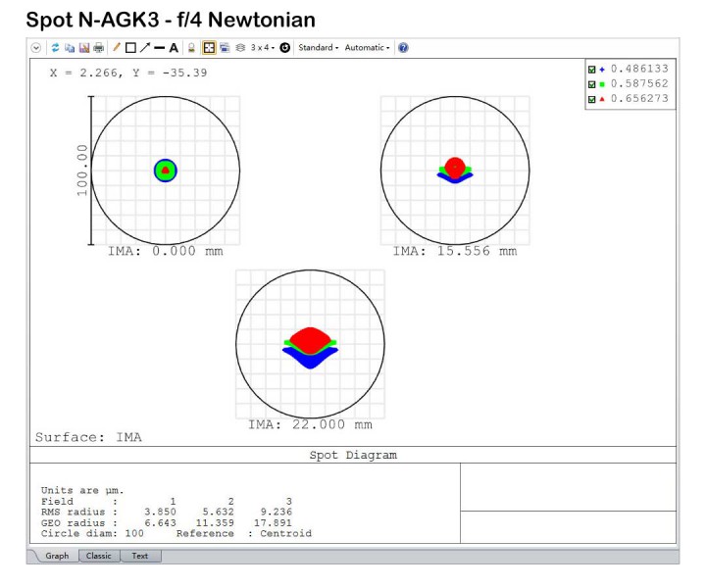Click the spot at IMA 22.000 mm
This screenshot has width=706, height=588.
pyautogui.click(x=310, y=344)
